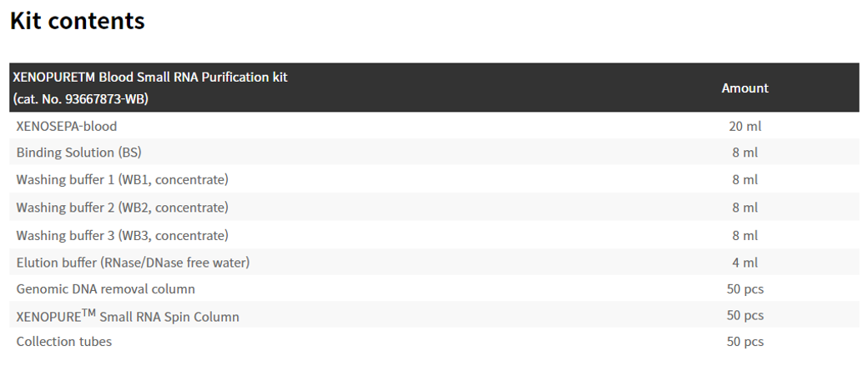Click the 4 ml amount for Elution buffer
The image size is (868, 381).
[x=744, y=263]
